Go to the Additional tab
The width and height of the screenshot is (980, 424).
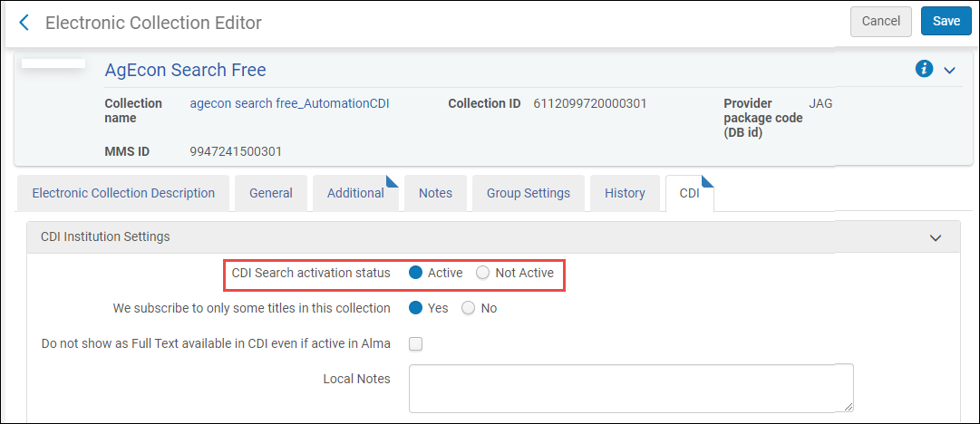pos(355,193)
